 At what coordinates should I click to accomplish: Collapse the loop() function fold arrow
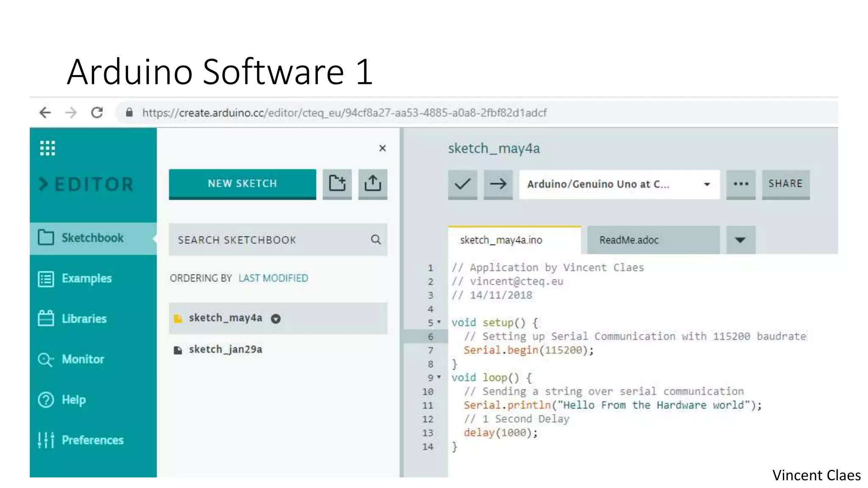coord(439,377)
